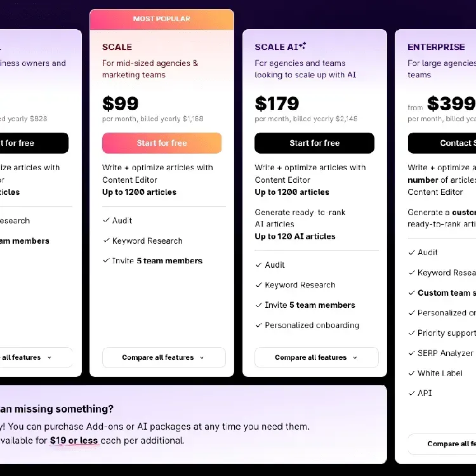This screenshot has width=476, height=476.
Task: Click the MOST POPULAR banner
Action: click(x=162, y=19)
